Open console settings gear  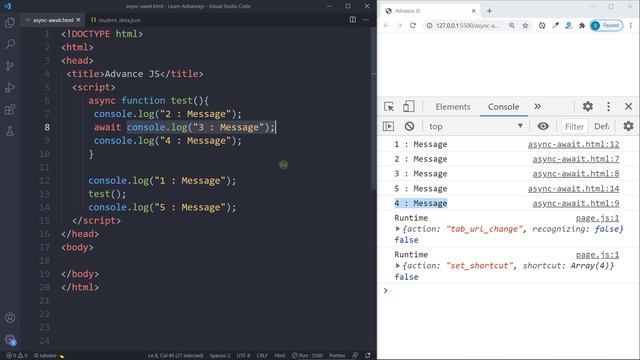tap(628, 126)
